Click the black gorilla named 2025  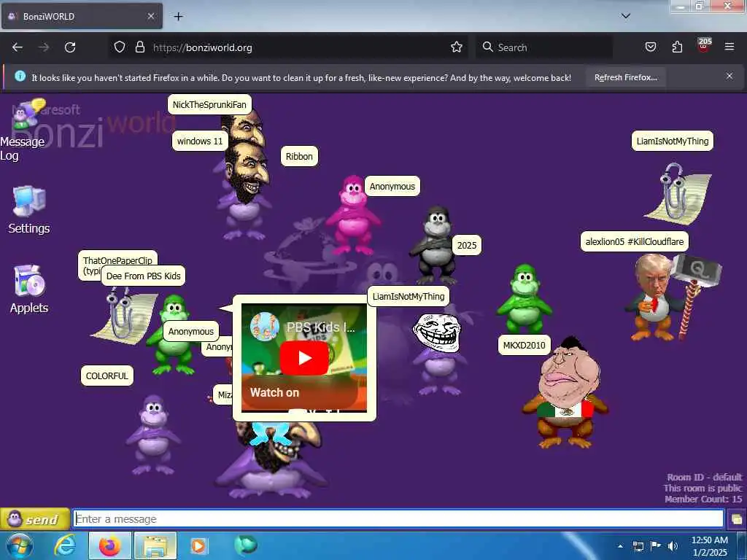435,245
